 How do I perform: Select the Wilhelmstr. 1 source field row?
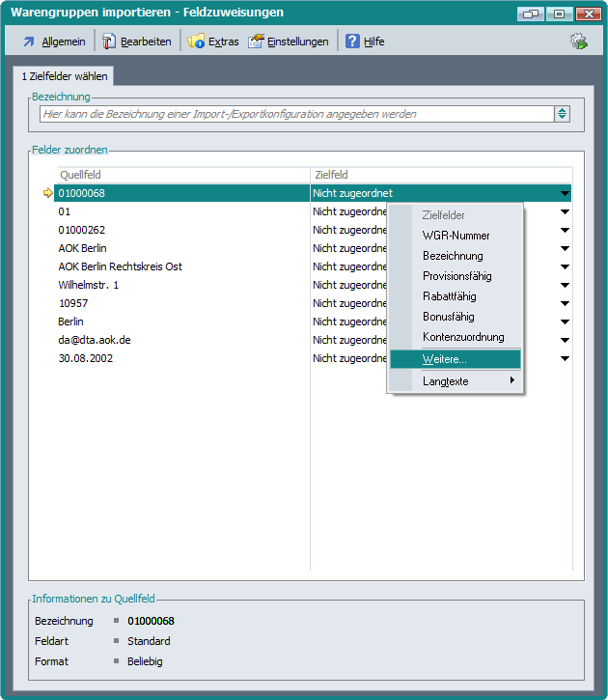89,285
